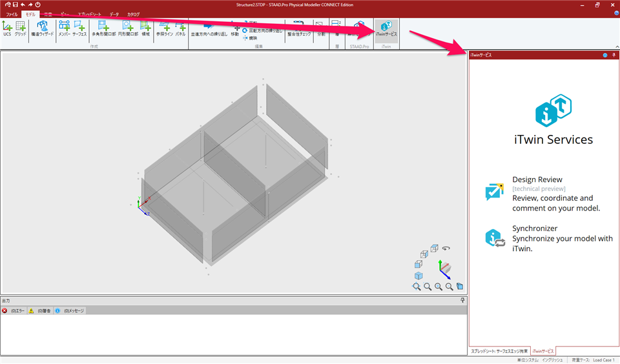The width and height of the screenshot is (620, 364).
Task: Click the 分割 (Split) tool
Action: click(321, 28)
